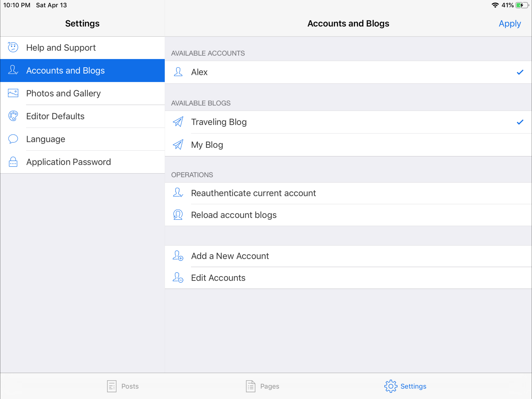Tap Add a New Account
Image resolution: width=532 pixels, height=399 pixels.
click(348, 256)
